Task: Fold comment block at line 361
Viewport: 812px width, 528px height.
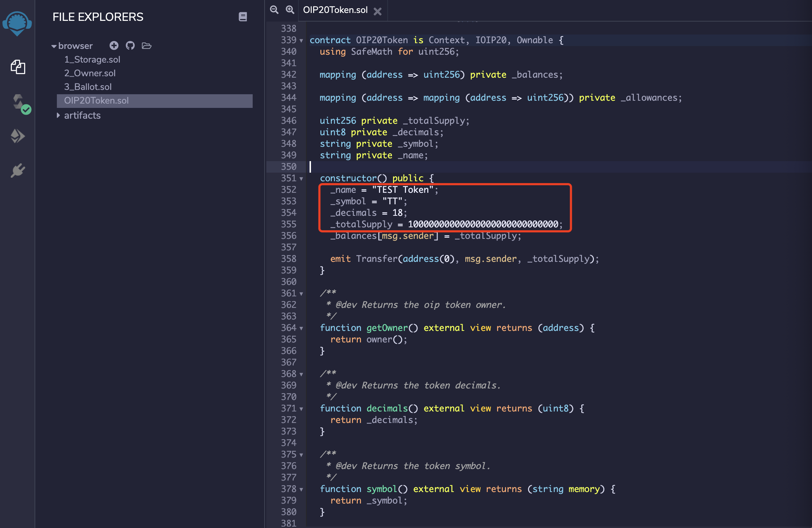Action: tap(301, 294)
